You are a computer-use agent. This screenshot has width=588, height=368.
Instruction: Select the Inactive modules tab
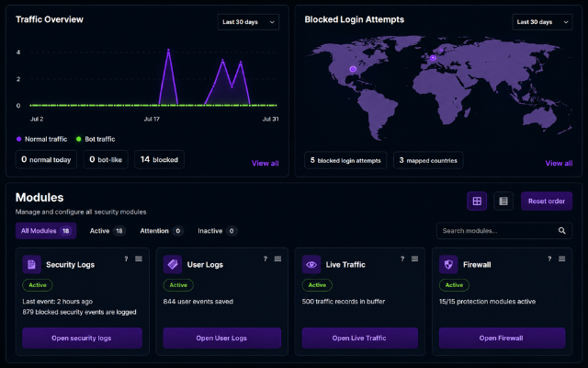tap(217, 231)
